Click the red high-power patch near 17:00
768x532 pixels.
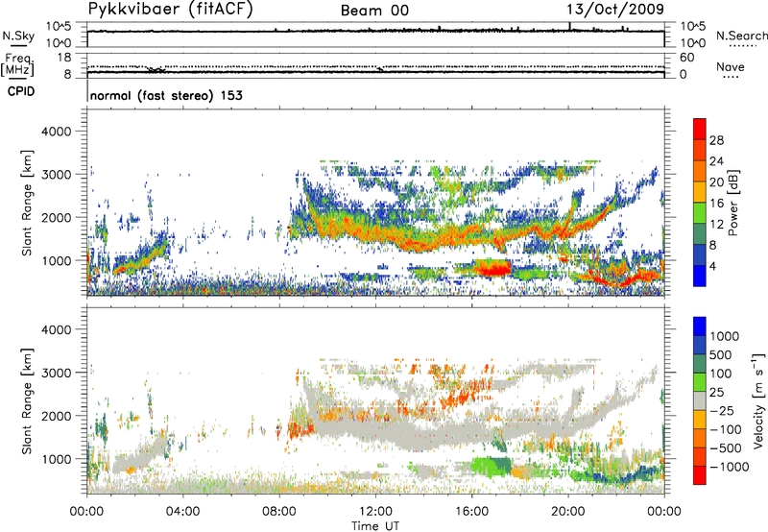[493, 268]
